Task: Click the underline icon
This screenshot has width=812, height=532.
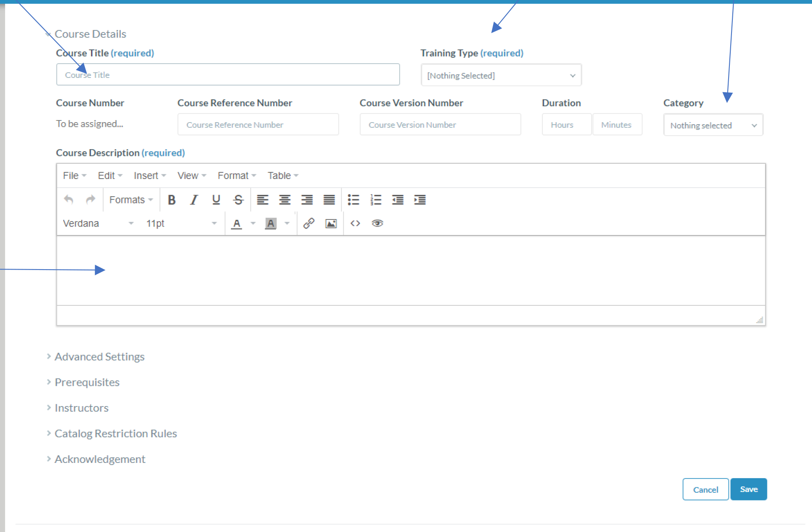Action: coord(216,200)
